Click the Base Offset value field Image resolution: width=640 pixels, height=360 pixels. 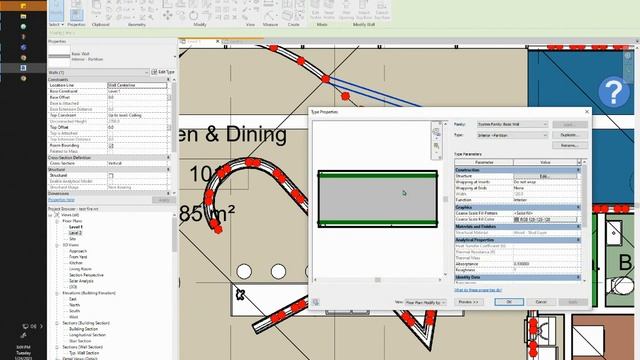click(x=137, y=98)
